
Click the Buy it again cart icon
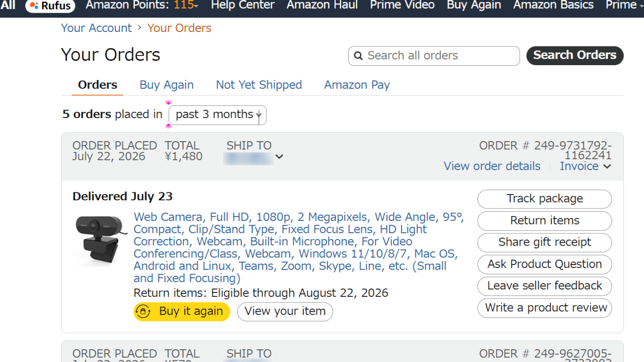pyautogui.click(x=143, y=311)
